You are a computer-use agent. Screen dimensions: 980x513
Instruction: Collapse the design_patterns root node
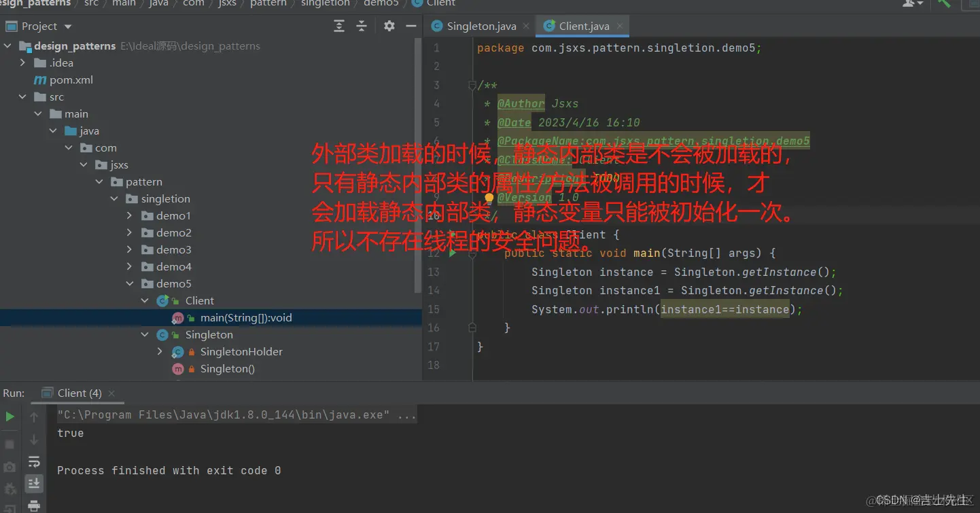point(8,46)
